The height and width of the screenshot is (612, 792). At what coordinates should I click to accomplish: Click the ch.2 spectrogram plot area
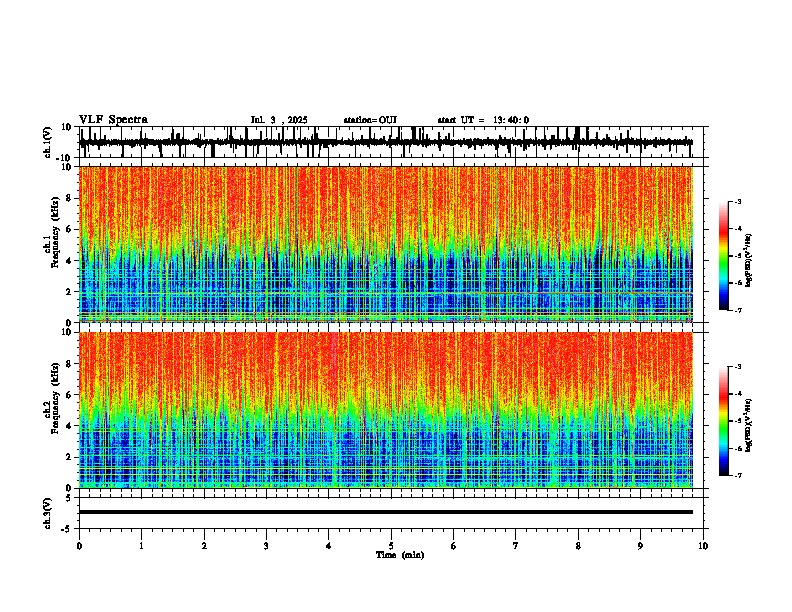point(386,410)
